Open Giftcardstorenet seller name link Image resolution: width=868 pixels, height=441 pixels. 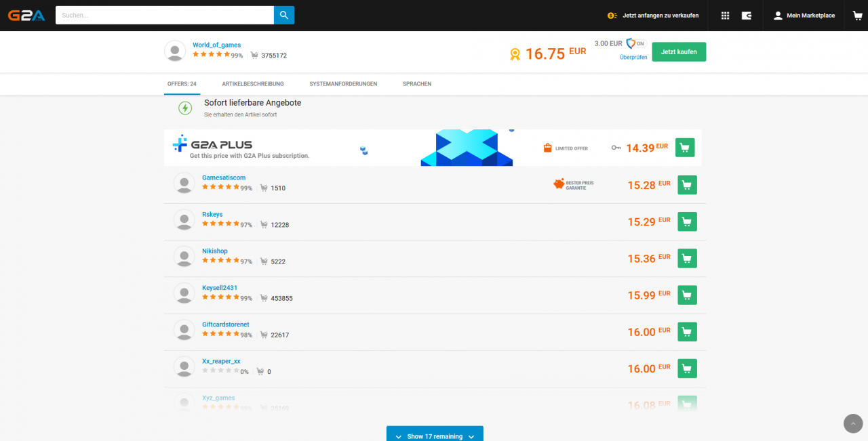(226, 324)
